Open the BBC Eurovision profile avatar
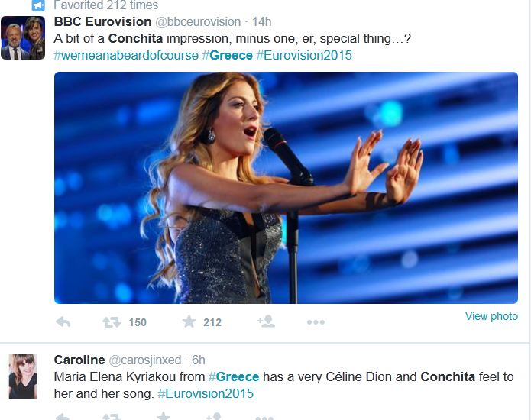The height and width of the screenshot is (420, 531). pyautogui.click(x=23, y=38)
